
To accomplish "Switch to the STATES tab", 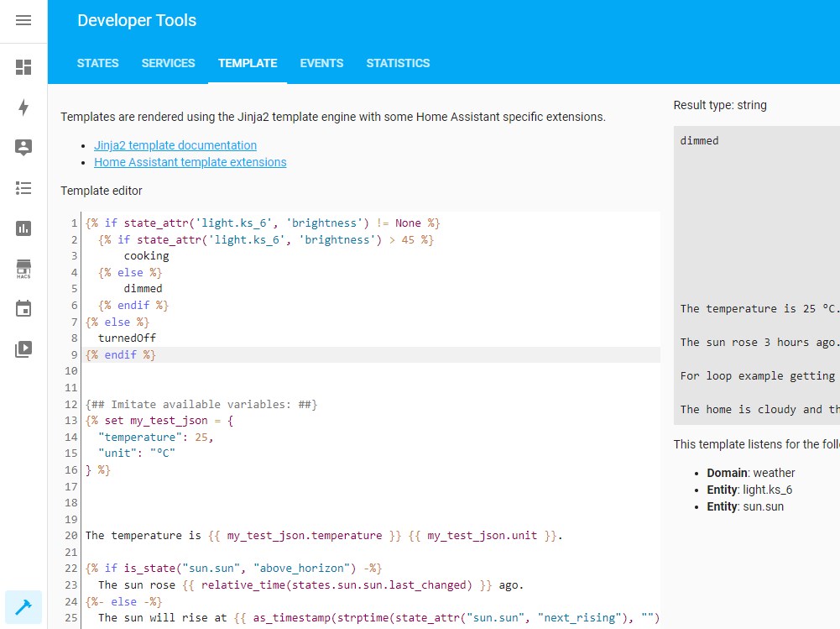I will (97, 63).
